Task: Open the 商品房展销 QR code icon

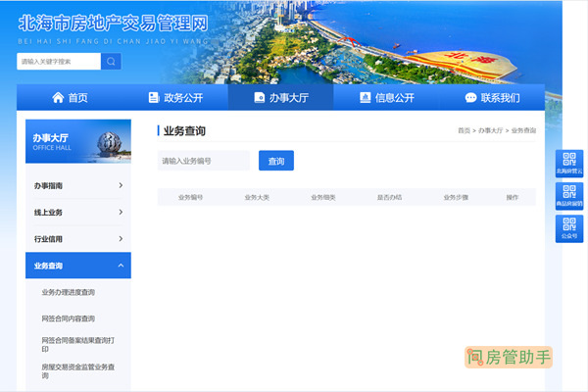Action: (x=569, y=196)
